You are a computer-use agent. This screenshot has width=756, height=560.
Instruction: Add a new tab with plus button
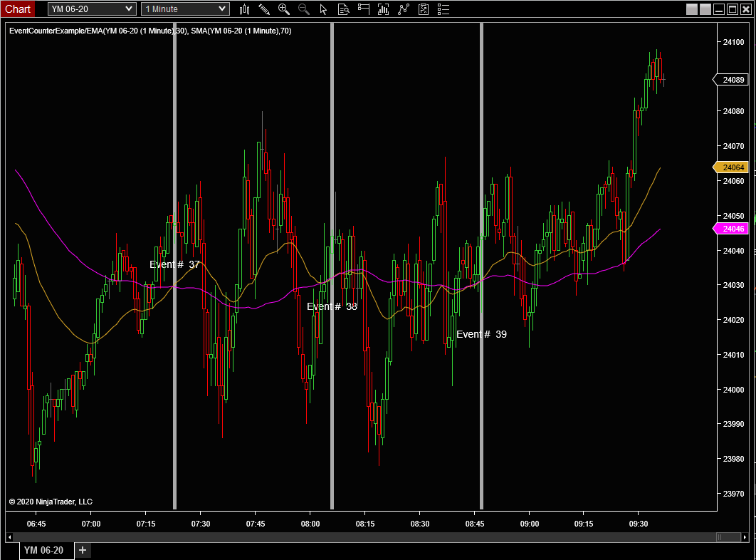[83, 550]
